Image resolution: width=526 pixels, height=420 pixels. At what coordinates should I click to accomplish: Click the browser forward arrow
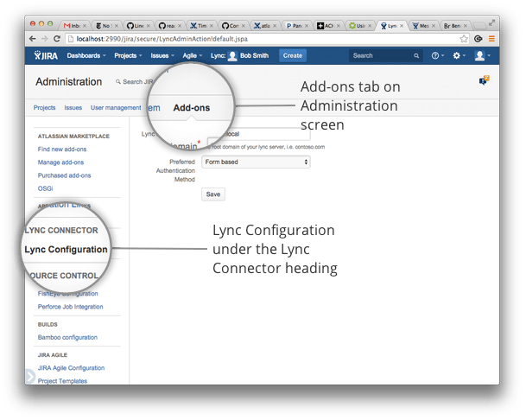tap(45, 39)
